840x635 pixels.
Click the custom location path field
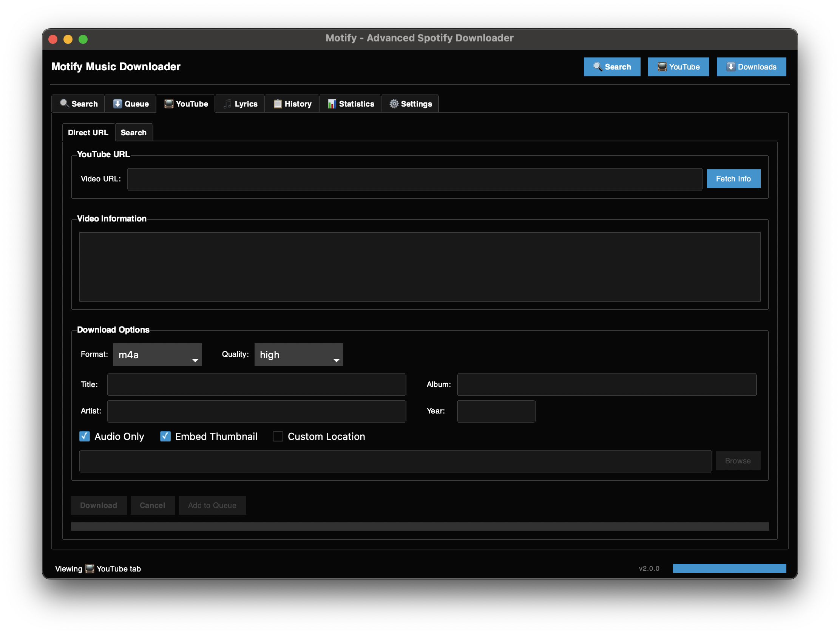395,461
